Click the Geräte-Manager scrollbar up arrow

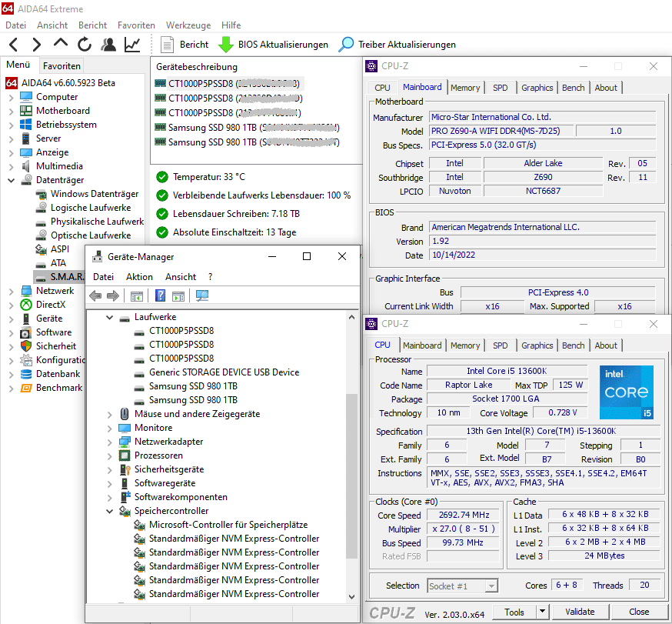[x=352, y=317]
